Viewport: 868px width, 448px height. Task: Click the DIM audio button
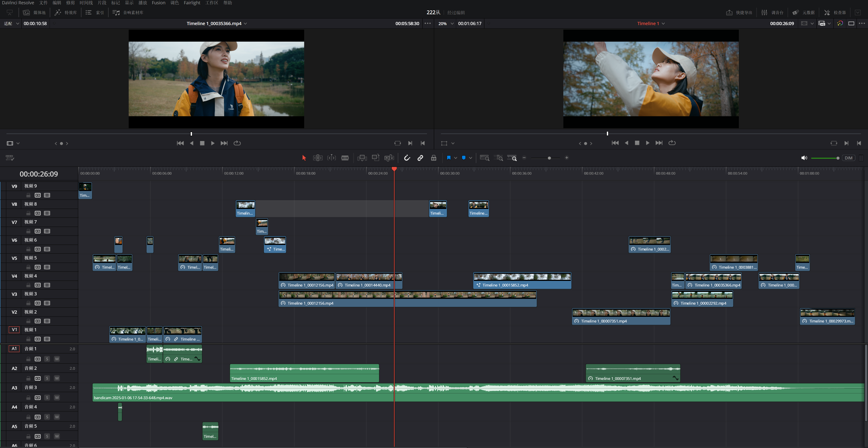point(849,158)
